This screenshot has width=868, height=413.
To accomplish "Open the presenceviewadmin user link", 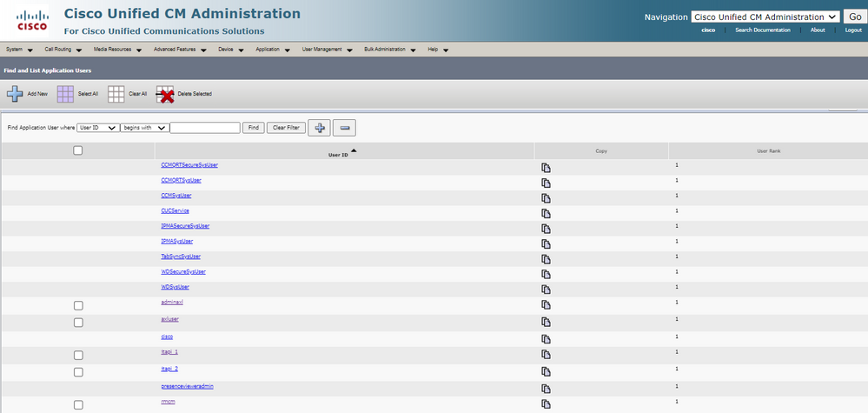I will [187, 386].
